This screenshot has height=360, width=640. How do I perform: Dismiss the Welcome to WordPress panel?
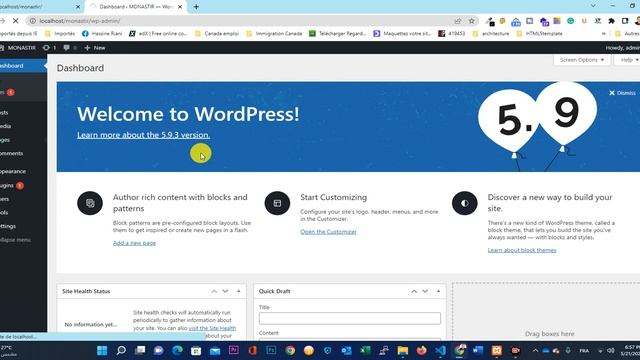coord(622,93)
